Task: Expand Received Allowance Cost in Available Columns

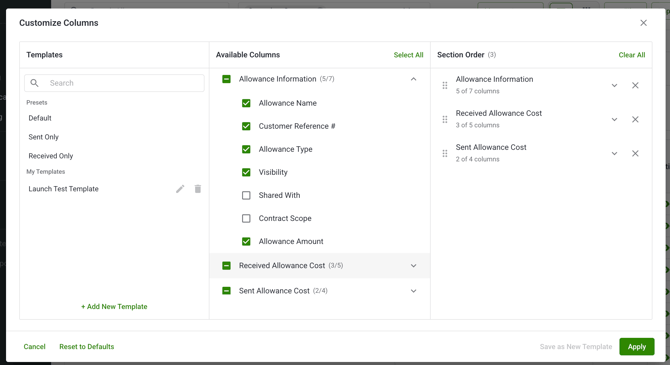Action: pyautogui.click(x=414, y=266)
